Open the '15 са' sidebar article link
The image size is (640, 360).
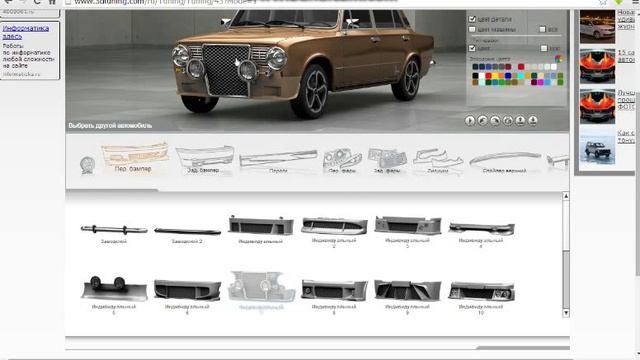[x=626, y=56]
